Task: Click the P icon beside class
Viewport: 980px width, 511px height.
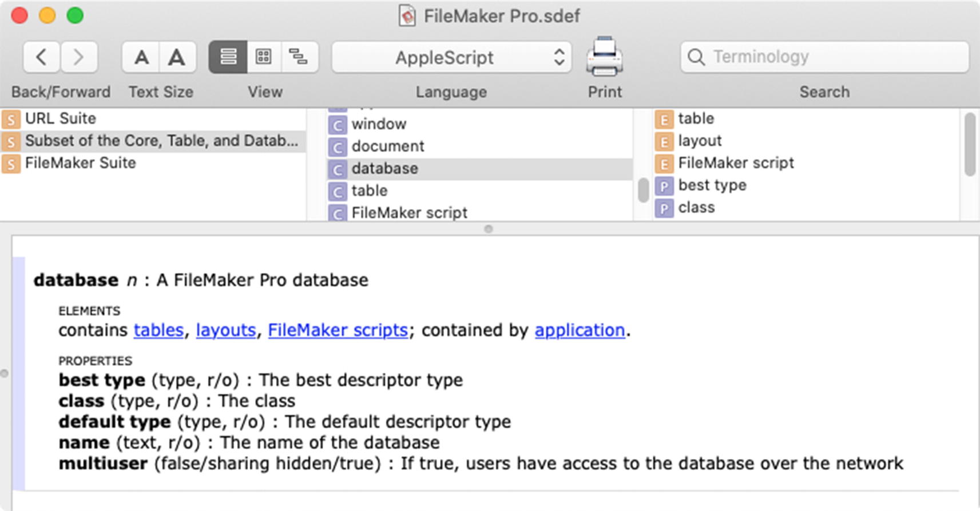Action: (x=664, y=209)
